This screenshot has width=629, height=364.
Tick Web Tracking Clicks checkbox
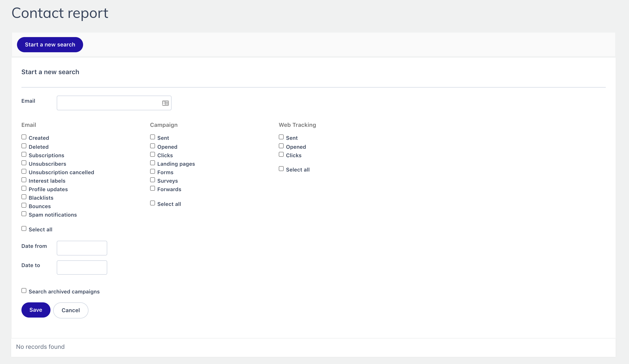tap(281, 155)
